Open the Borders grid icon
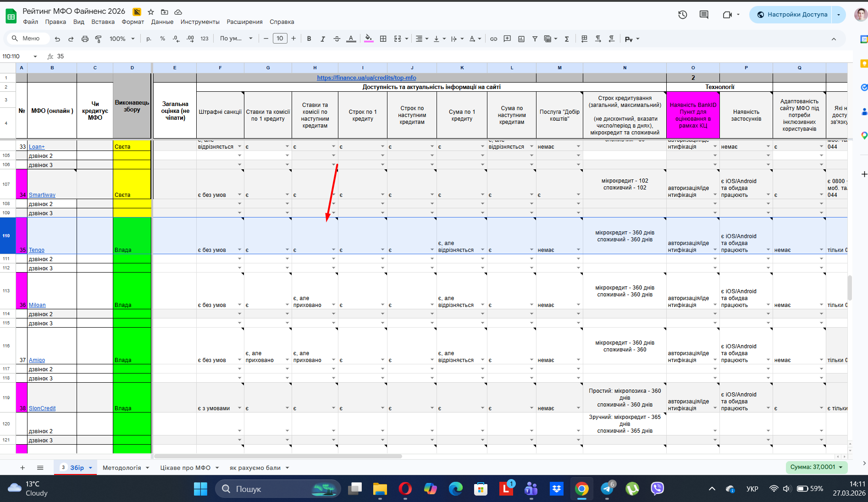 click(383, 39)
